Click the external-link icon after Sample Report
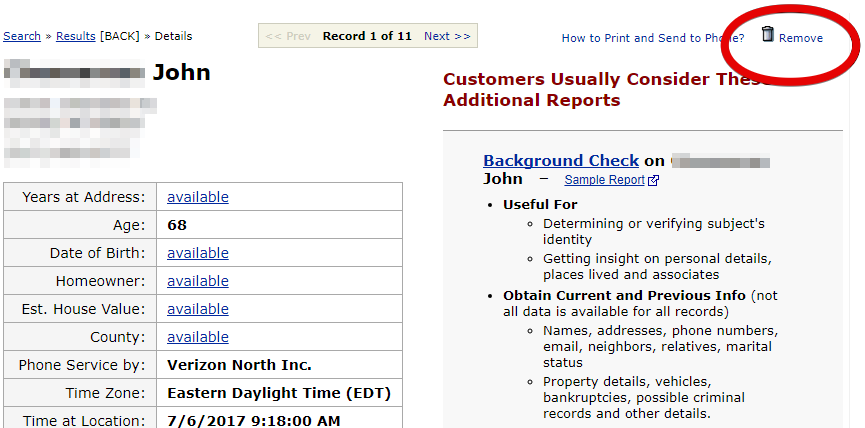Viewport: 865px width, 428px height. point(654,181)
